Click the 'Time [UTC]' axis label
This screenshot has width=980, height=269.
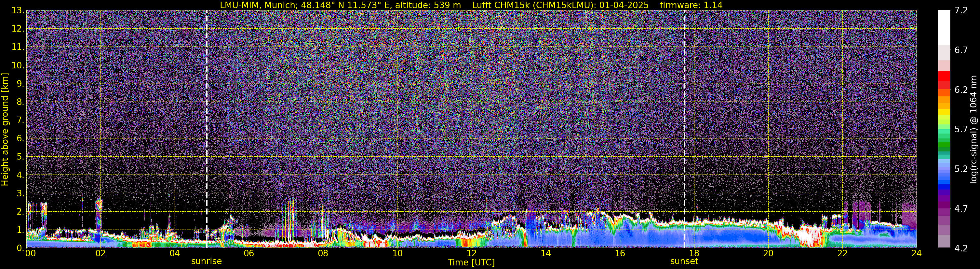[x=471, y=262]
